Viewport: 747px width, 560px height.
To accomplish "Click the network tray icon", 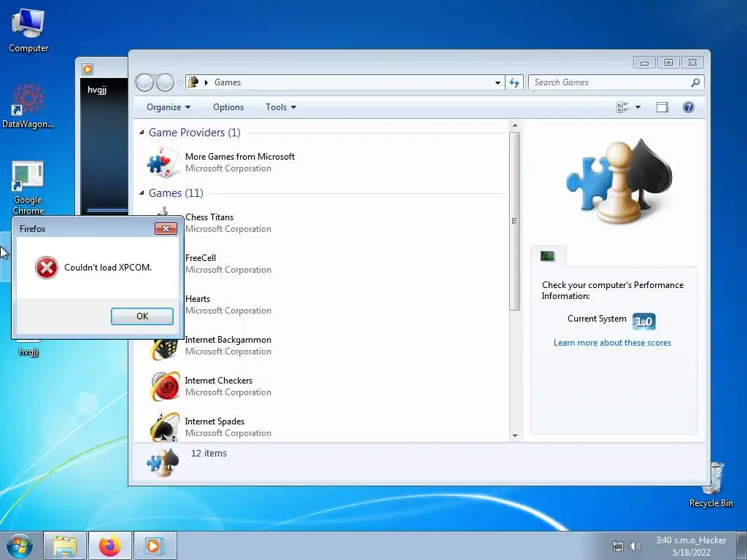I will [617, 546].
